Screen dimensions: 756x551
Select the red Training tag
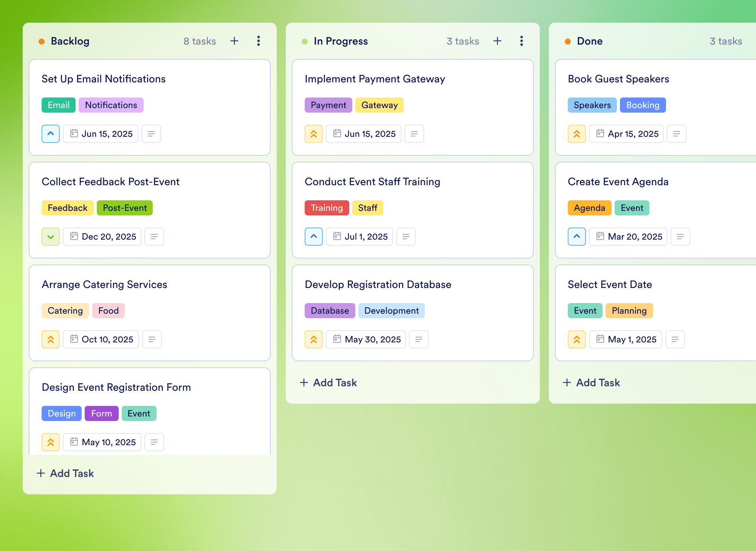tap(327, 208)
